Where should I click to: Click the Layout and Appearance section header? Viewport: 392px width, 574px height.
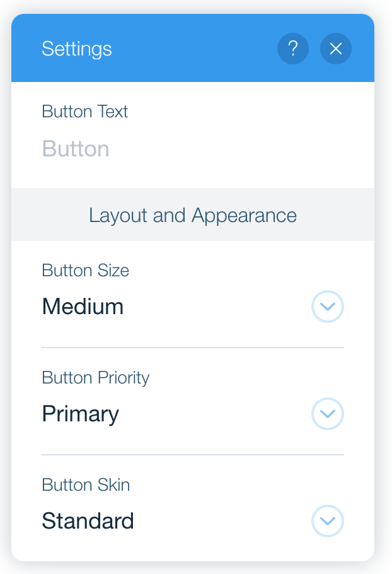coord(193,215)
